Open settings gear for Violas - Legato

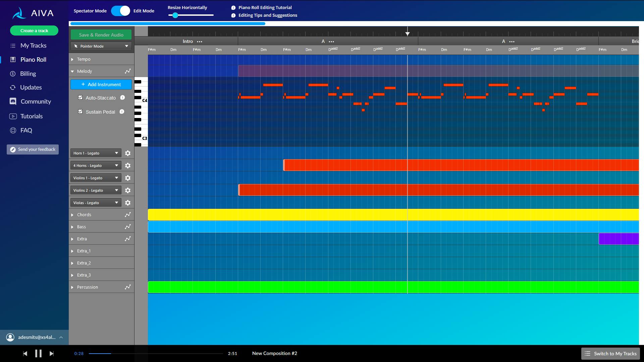click(x=127, y=203)
